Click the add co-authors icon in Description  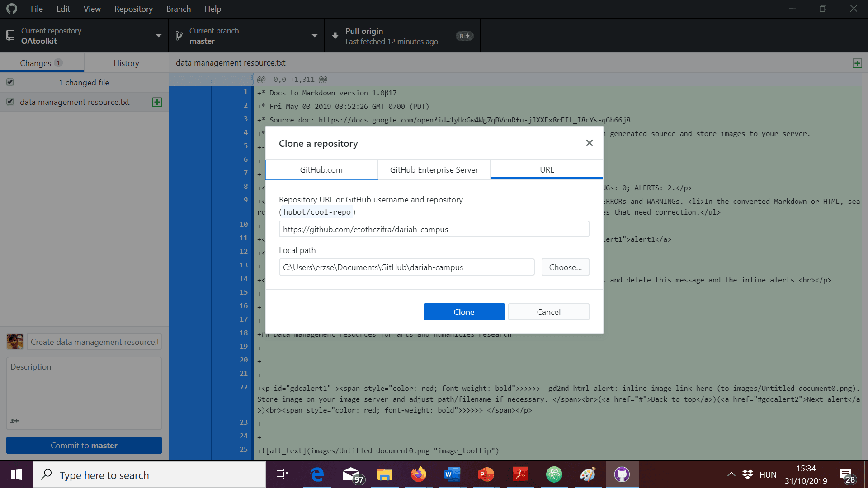[14, 421]
